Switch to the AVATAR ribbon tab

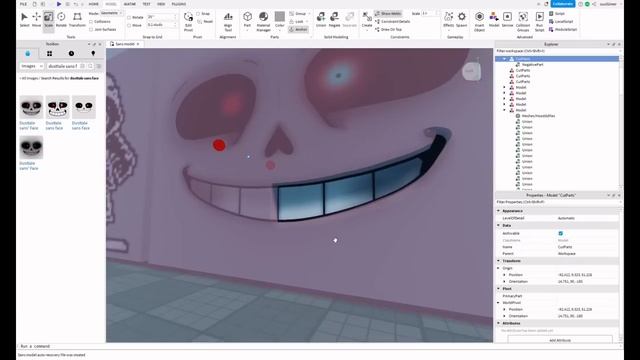click(x=129, y=4)
